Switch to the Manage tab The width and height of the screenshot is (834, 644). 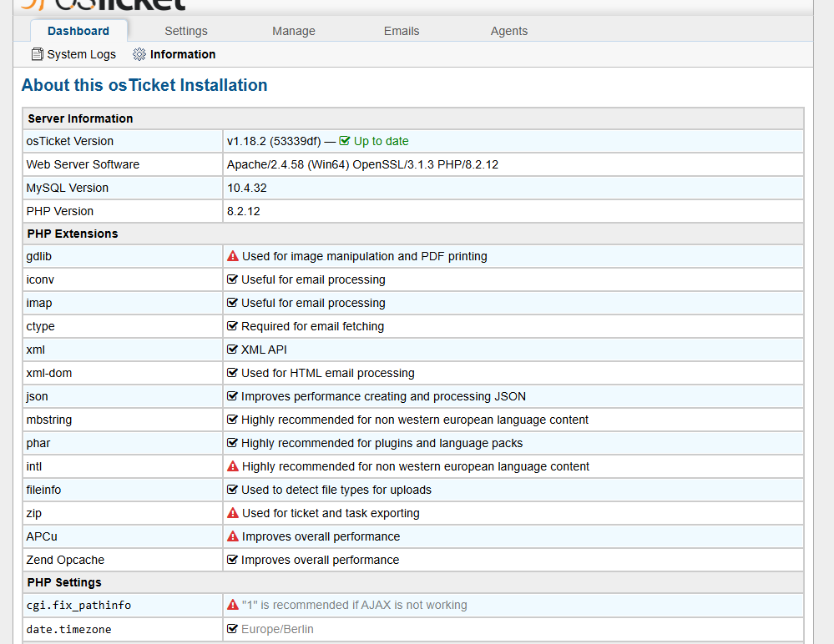pos(294,31)
